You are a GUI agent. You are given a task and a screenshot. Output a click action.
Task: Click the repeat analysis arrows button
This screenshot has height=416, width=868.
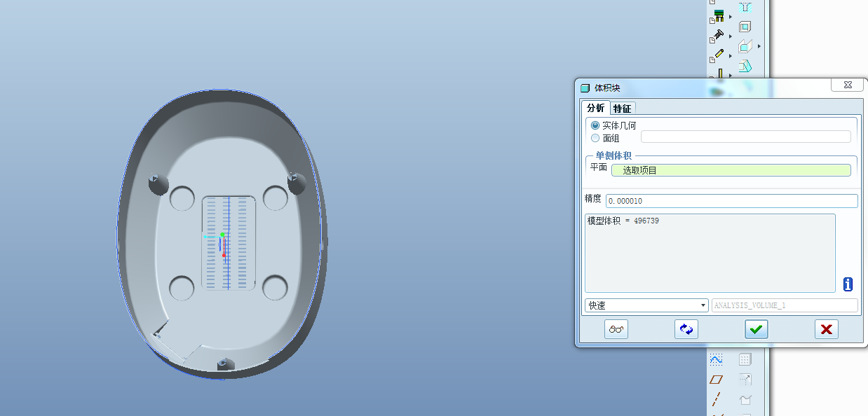pos(686,329)
